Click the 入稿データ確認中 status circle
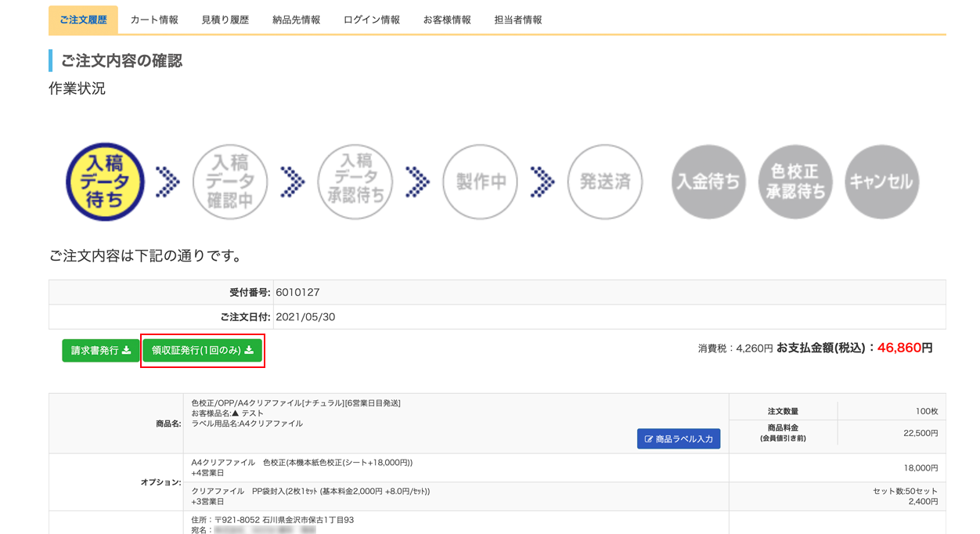 [x=230, y=182]
